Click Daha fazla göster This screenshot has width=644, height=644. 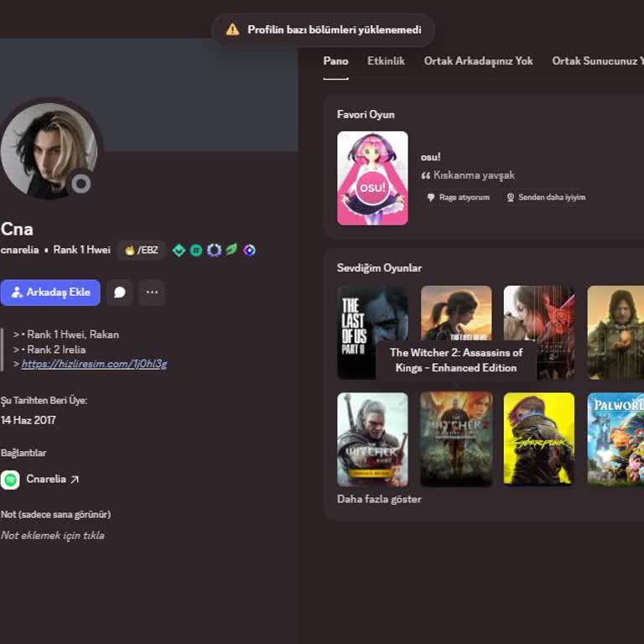379,499
